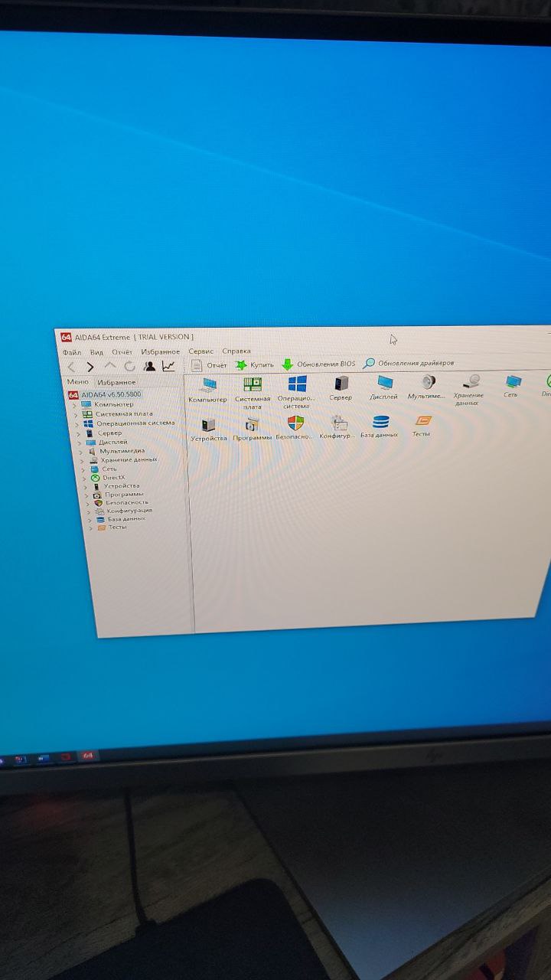
Task: Expand the Системная плата node in the tree
Action: tap(77, 414)
